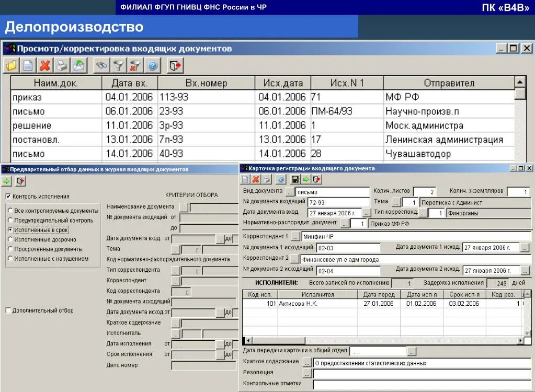
Task: Exit the registration card via the door icon
Action: click(x=316, y=179)
